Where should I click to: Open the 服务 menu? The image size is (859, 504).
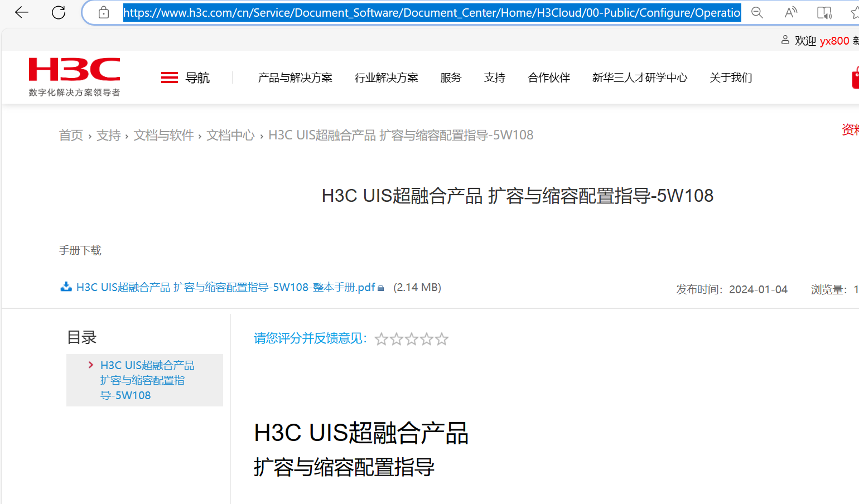pyautogui.click(x=451, y=77)
